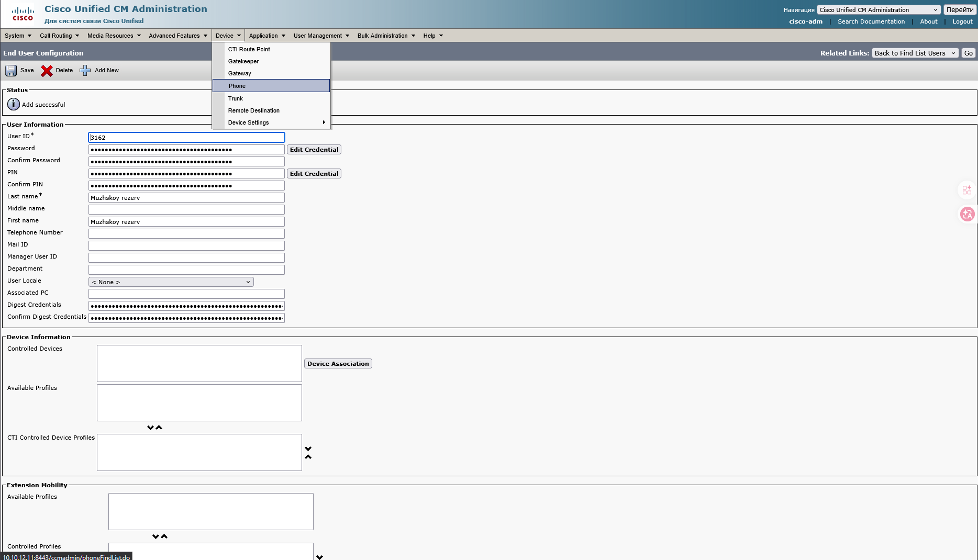The width and height of the screenshot is (978, 560).
Task: Open the User Management menu
Action: 321,36
